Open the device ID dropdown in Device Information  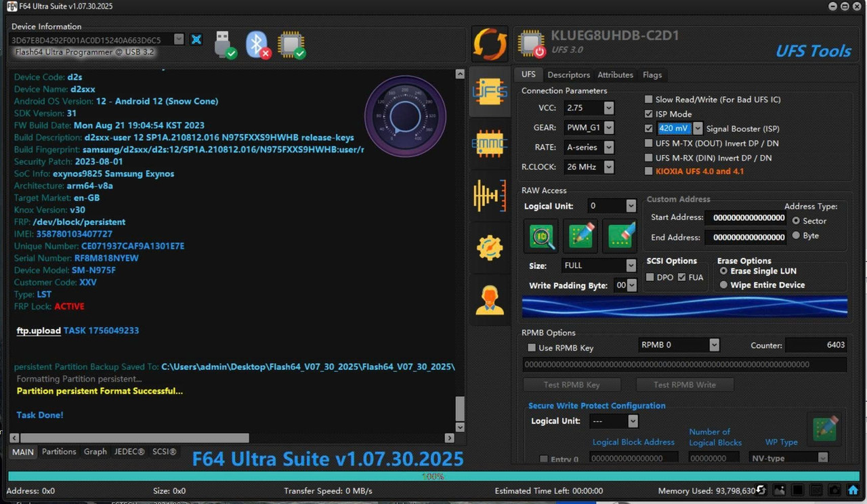pyautogui.click(x=179, y=39)
